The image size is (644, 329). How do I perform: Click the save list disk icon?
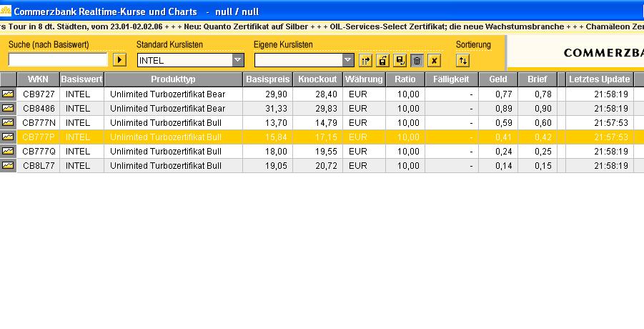pyautogui.click(x=400, y=61)
